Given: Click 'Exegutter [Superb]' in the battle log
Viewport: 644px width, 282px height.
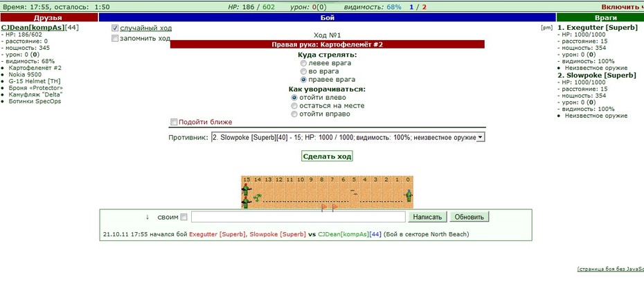Looking at the screenshot, I should (215, 234).
